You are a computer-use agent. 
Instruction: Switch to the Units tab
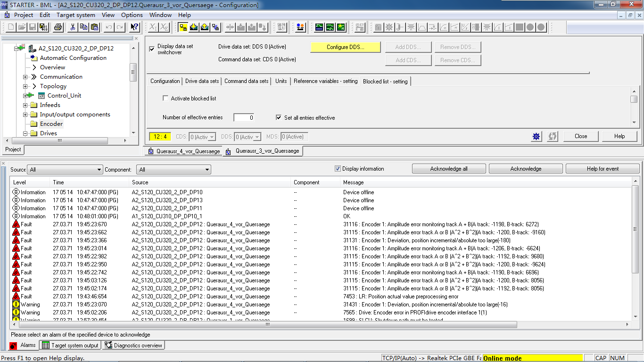click(281, 81)
